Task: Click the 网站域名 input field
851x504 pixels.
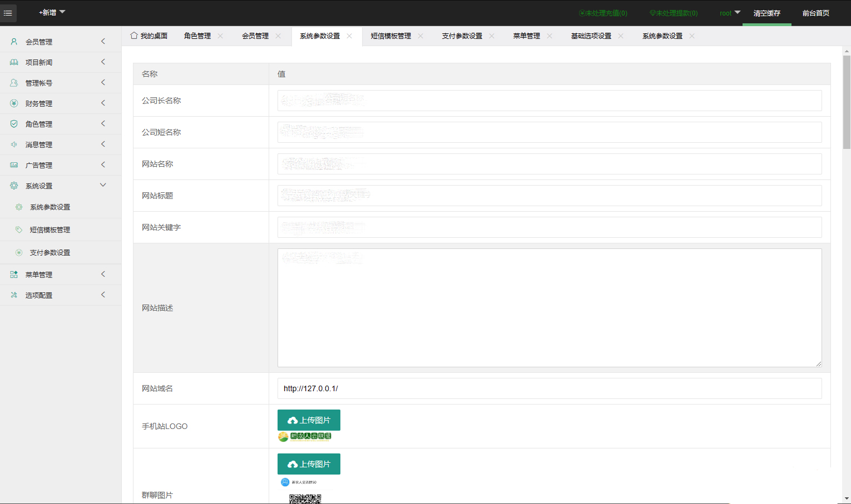Action: tap(549, 388)
